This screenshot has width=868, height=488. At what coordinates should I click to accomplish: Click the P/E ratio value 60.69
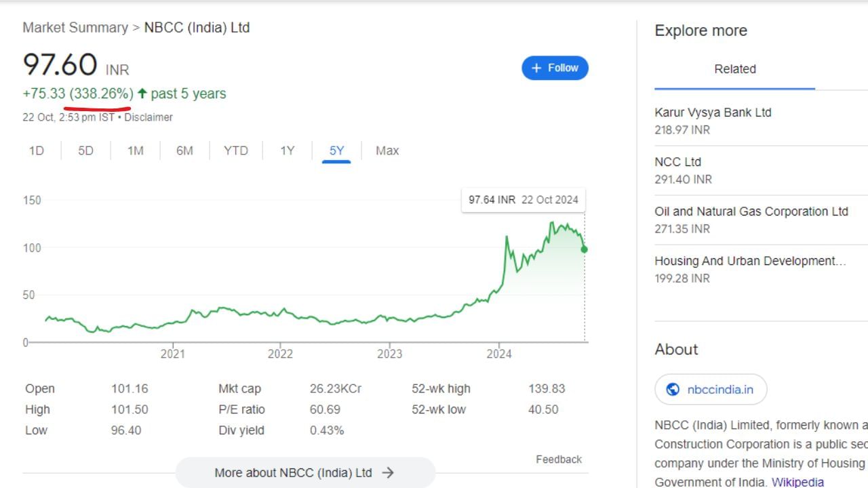tap(325, 409)
